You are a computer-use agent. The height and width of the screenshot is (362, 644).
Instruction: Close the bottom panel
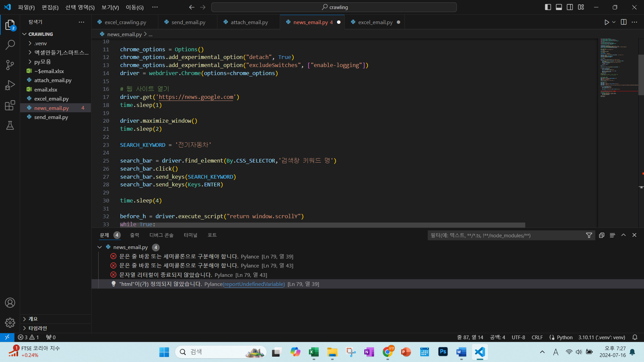click(x=634, y=235)
